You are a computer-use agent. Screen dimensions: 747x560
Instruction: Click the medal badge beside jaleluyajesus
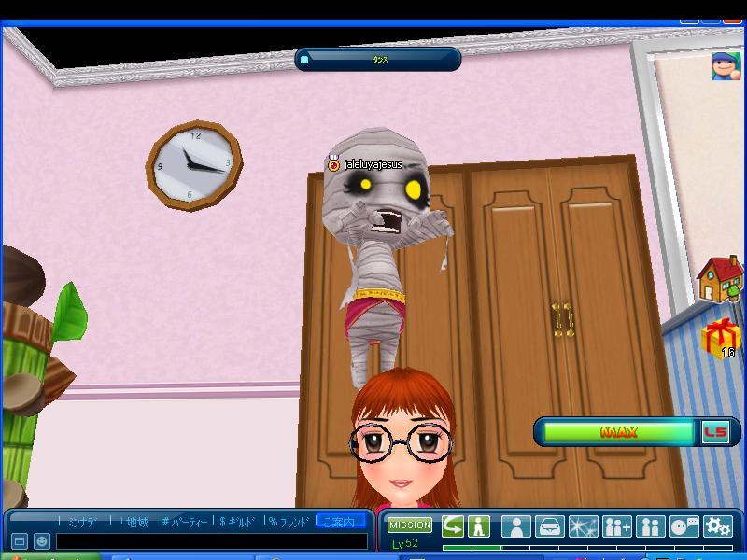[333, 163]
